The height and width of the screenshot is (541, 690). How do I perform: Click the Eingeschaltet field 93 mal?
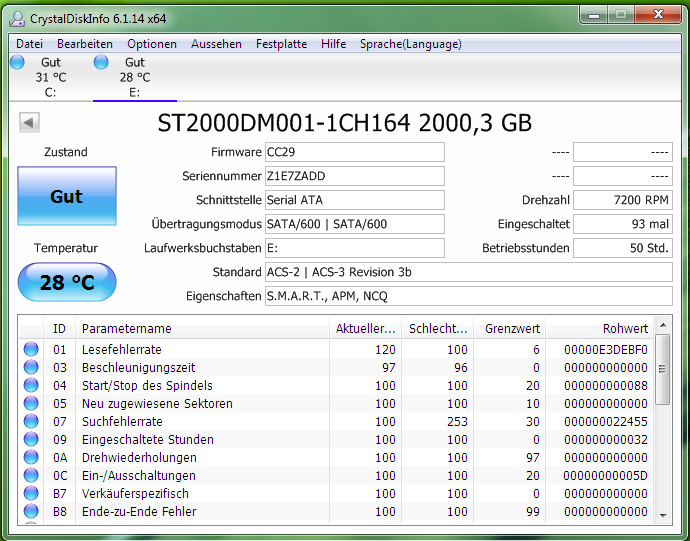click(623, 224)
